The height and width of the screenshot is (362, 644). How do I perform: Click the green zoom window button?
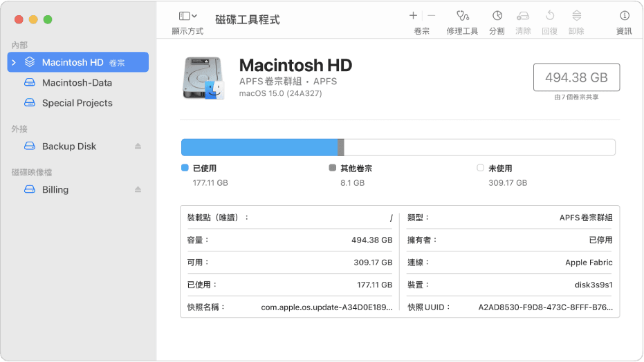click(x=48, y=19)
